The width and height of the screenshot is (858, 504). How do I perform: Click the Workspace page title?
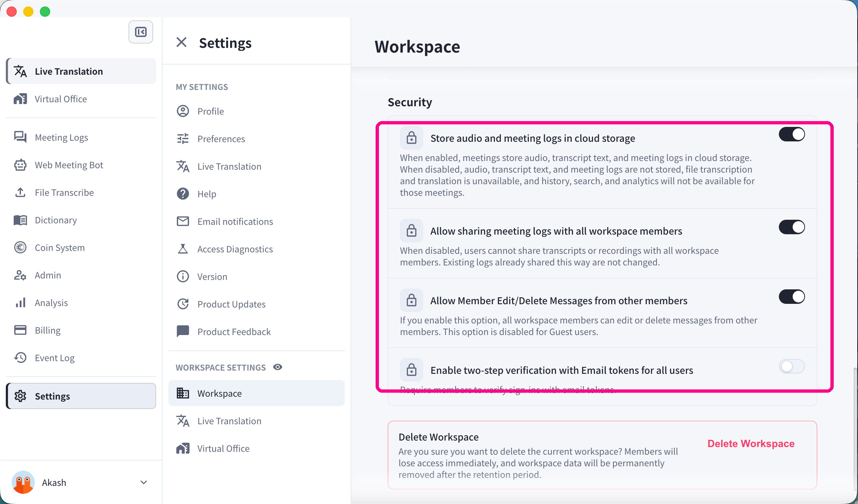coord(417,47)
